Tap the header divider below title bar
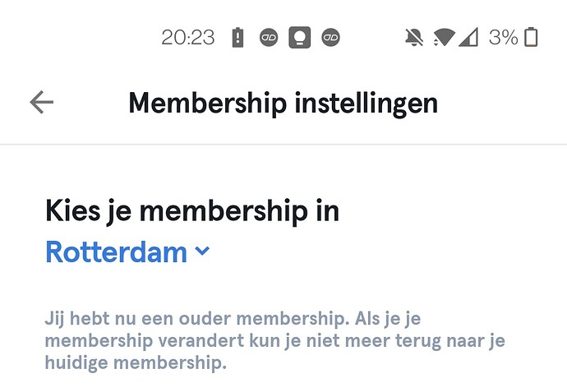Screen dimensions: 567x392 tap(283, 145)
